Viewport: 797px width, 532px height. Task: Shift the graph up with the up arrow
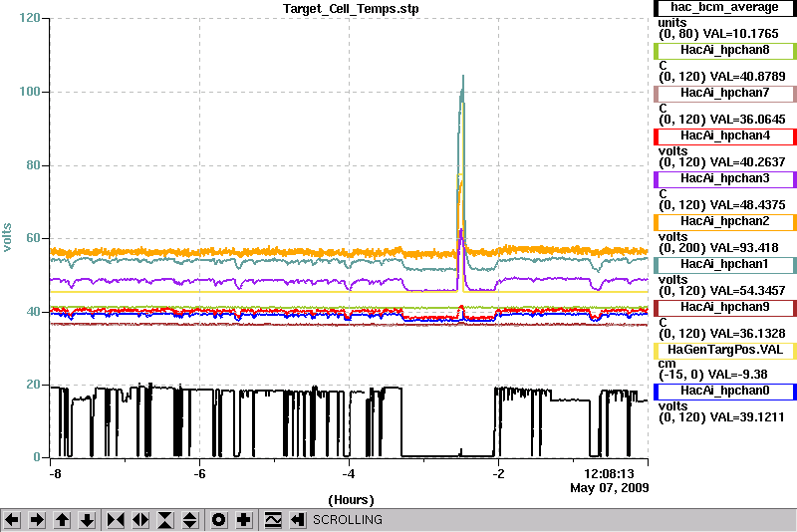pyautogui.click(x=62, y=520)
